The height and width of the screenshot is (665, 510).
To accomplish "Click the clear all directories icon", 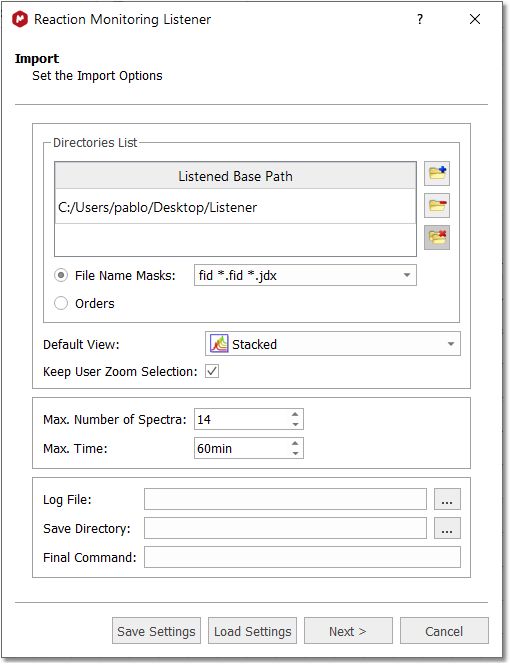I will pyautogui.click(x=437, y=237).
